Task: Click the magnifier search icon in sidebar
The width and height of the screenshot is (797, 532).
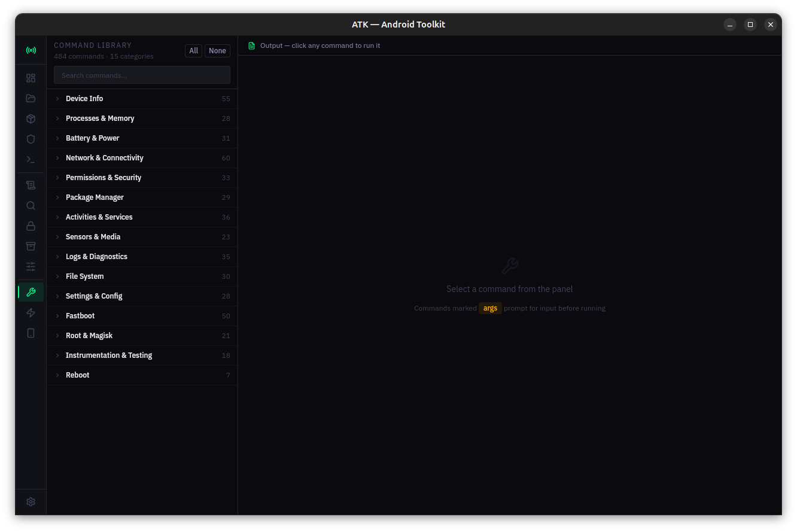Action: pyautogui.click(x=31, y=206)
